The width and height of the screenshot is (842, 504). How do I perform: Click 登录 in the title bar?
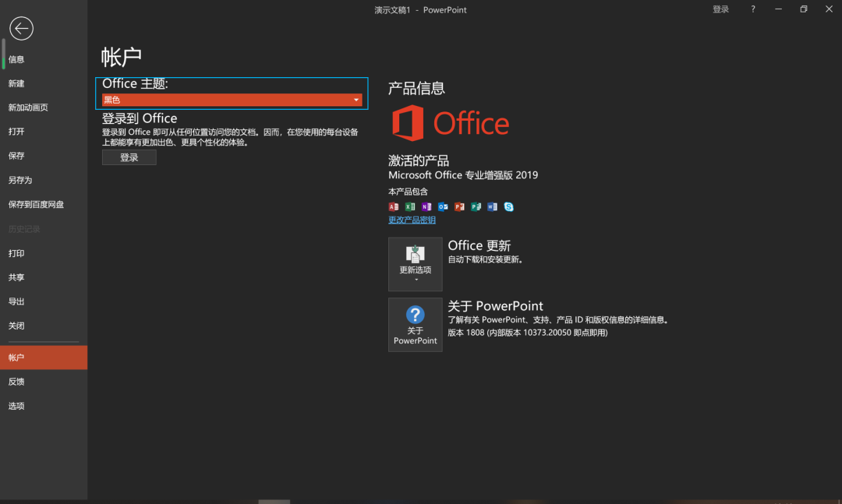(x=720, y=9)
